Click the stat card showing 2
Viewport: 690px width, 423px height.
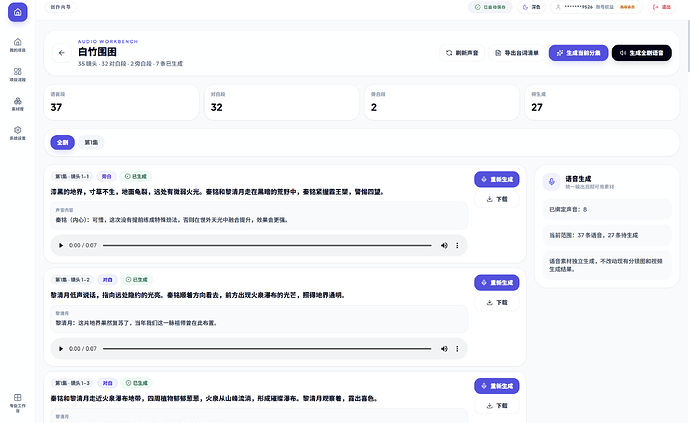(x=442, y=103)
